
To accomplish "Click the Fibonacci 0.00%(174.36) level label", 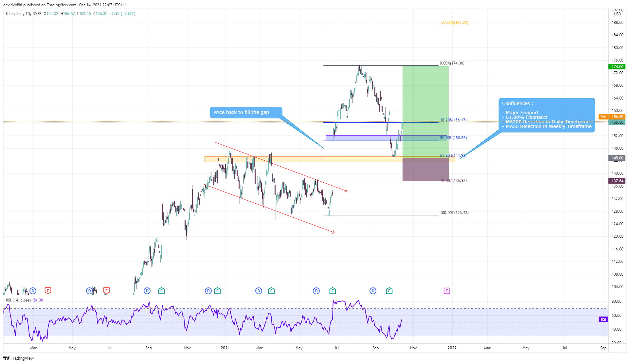I will coord(452,63).
